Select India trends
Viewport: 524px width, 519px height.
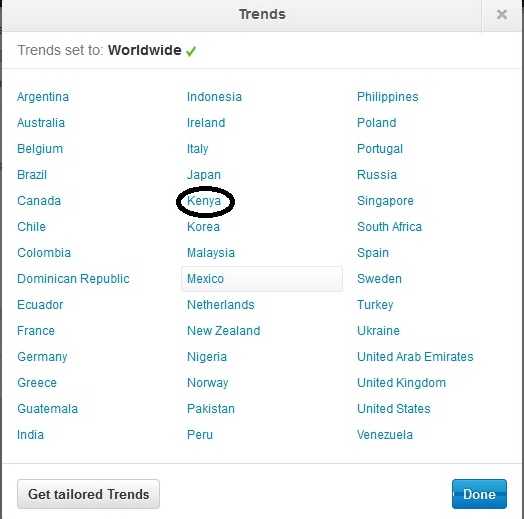[x=30, y=435]
